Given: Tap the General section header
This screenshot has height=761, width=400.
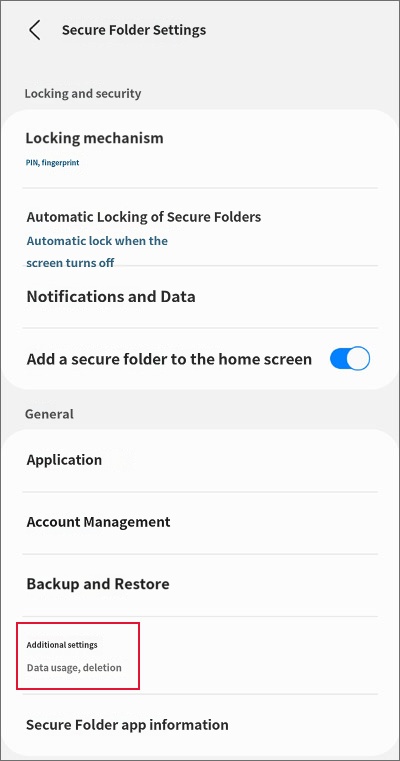Looking at the screenshot, I should coord(50,414).
